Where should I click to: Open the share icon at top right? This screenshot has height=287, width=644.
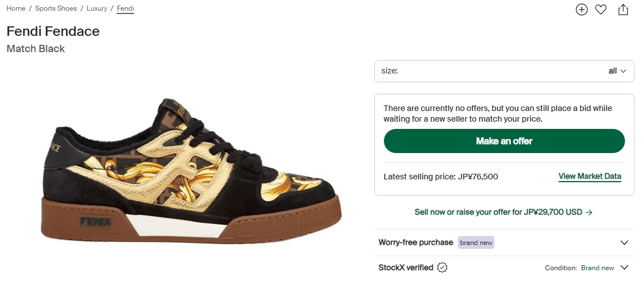coord(623,10)
